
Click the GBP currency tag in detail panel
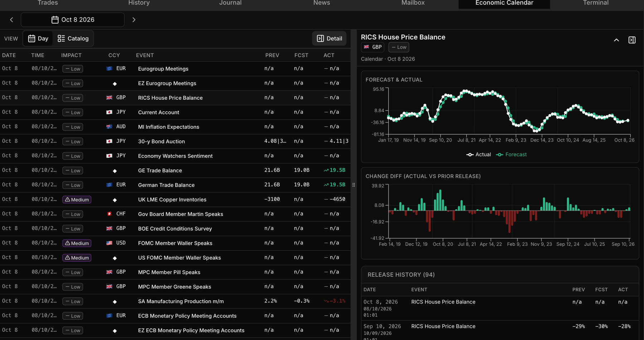pos(373,47)
